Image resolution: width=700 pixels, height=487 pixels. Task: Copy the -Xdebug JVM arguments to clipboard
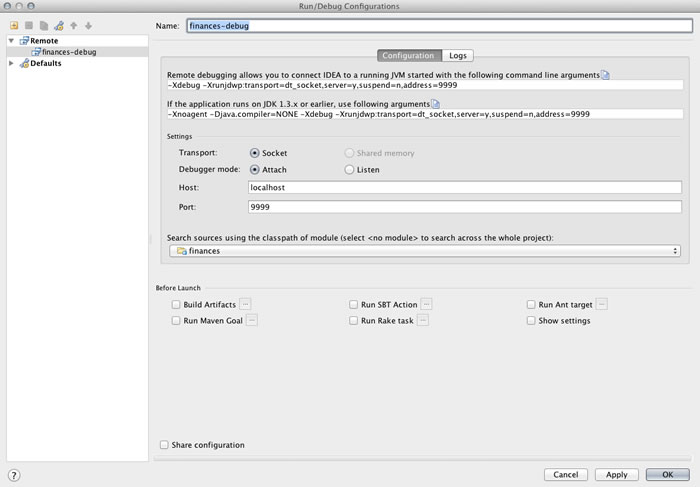point(605,75)
